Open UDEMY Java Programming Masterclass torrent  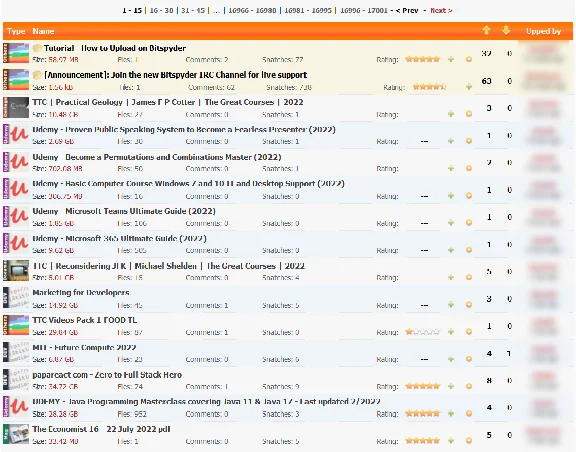point(206,402)
